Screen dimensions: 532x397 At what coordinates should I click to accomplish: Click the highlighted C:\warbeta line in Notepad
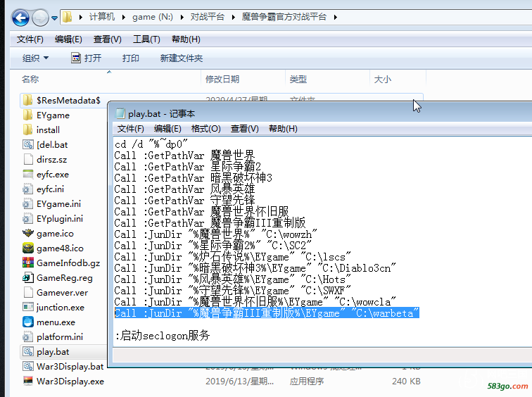pos(267,313)
